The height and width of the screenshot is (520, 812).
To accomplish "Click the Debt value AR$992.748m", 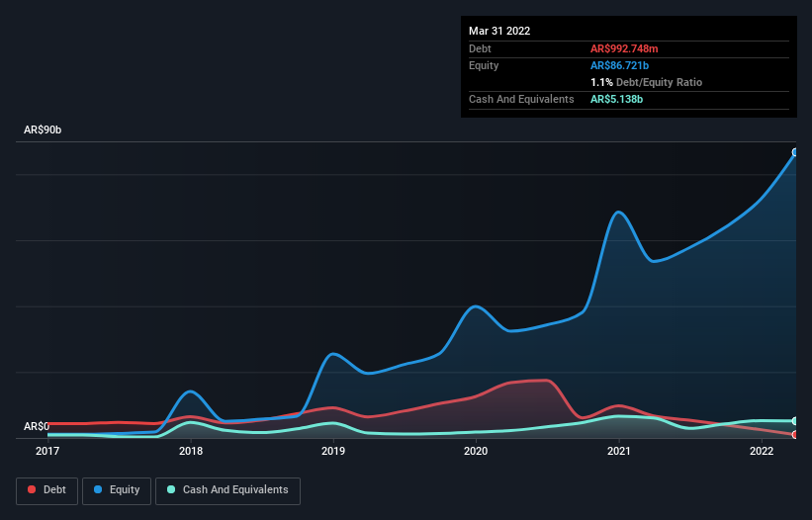I will (624, 48).
